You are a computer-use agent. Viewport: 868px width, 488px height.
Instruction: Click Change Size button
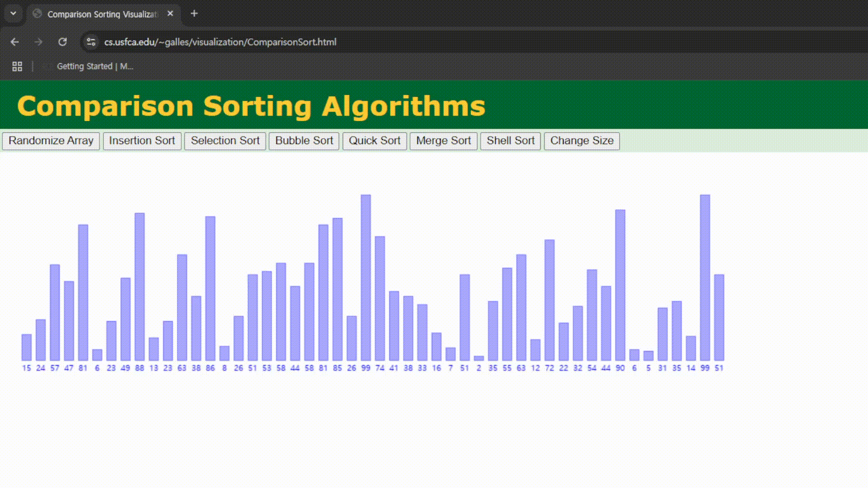click(582, 141)
